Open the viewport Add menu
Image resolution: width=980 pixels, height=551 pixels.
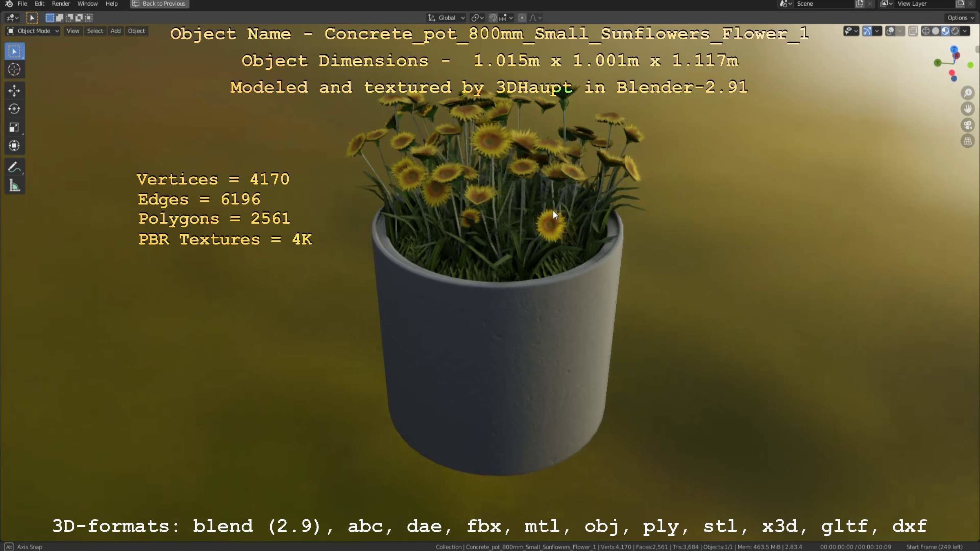pyautogui.click(x=116, y=31)
